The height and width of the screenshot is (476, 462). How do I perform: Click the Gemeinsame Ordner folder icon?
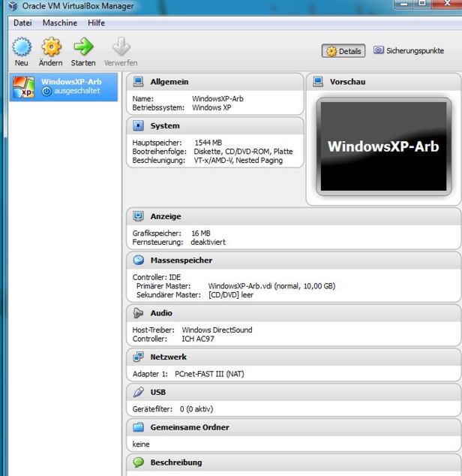click(138, 427)
